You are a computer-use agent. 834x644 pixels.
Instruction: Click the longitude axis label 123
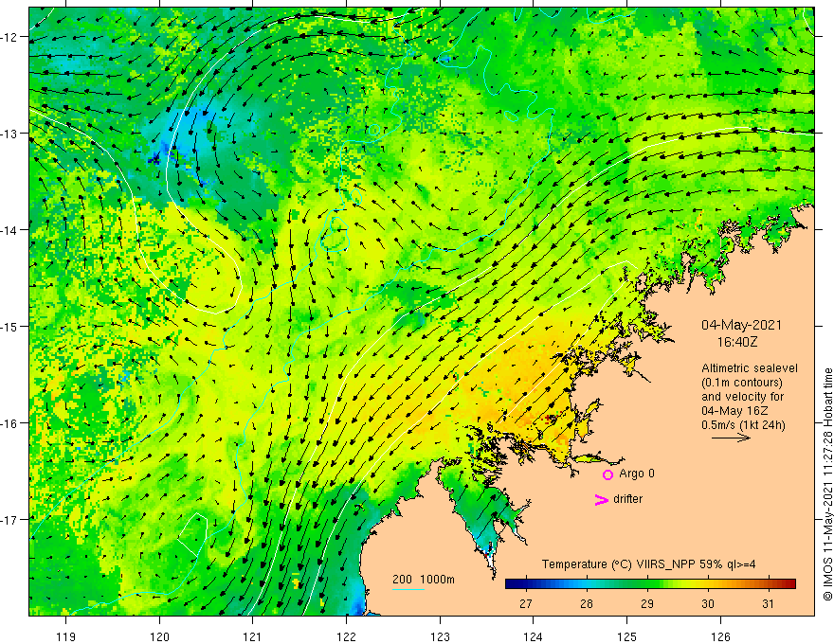(440, 636)
